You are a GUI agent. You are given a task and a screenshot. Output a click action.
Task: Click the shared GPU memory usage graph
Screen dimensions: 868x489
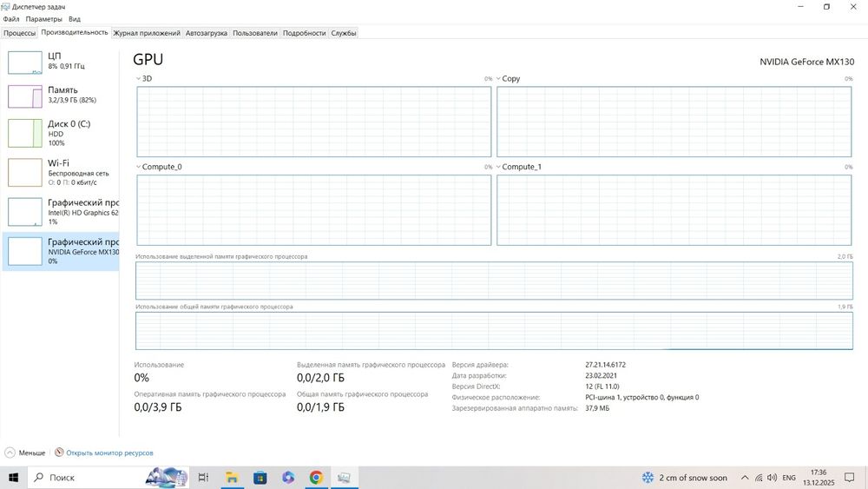[x=494, y=331]
